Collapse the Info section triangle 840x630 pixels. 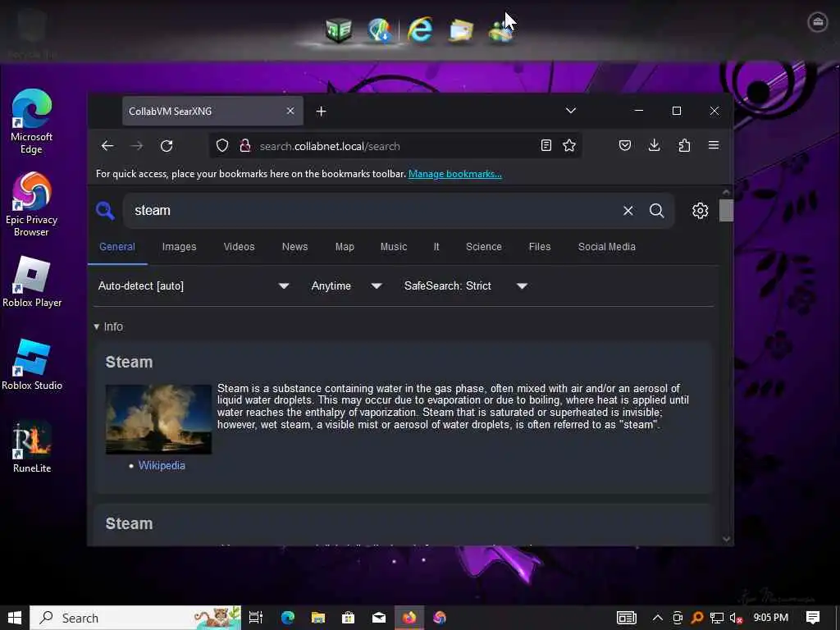tap(97, 326)
